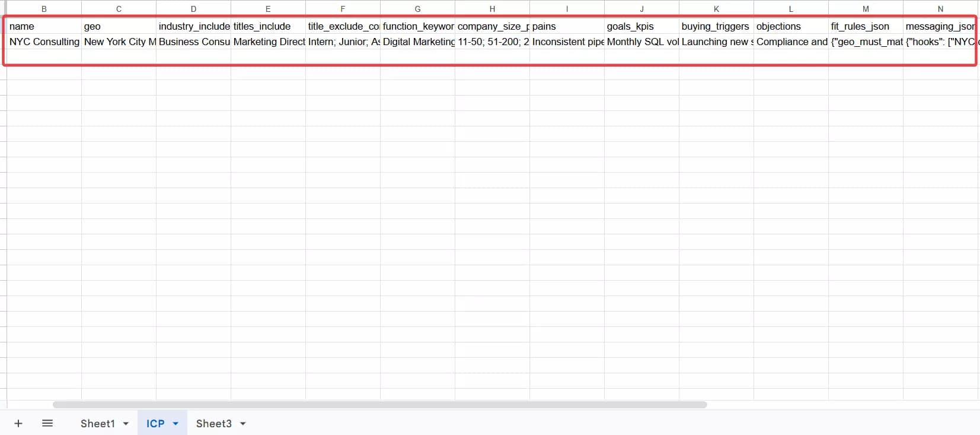Open the Sheet3 tab dropdown arrow

point(243,424)
